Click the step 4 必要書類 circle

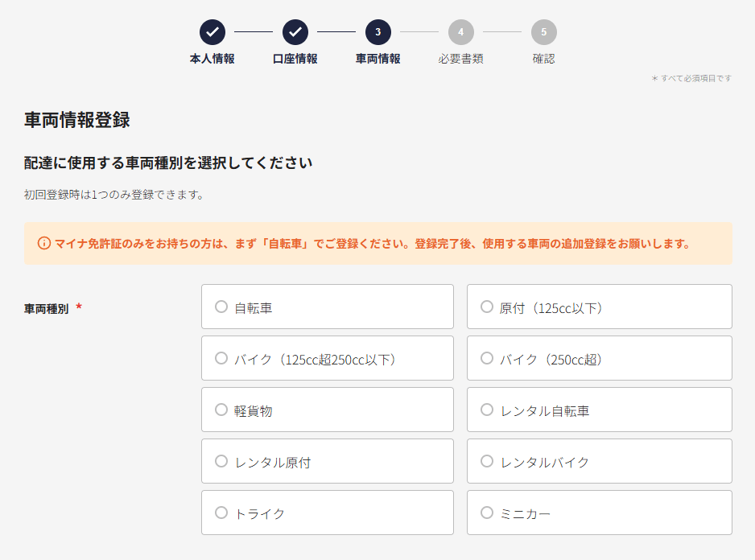460,32
